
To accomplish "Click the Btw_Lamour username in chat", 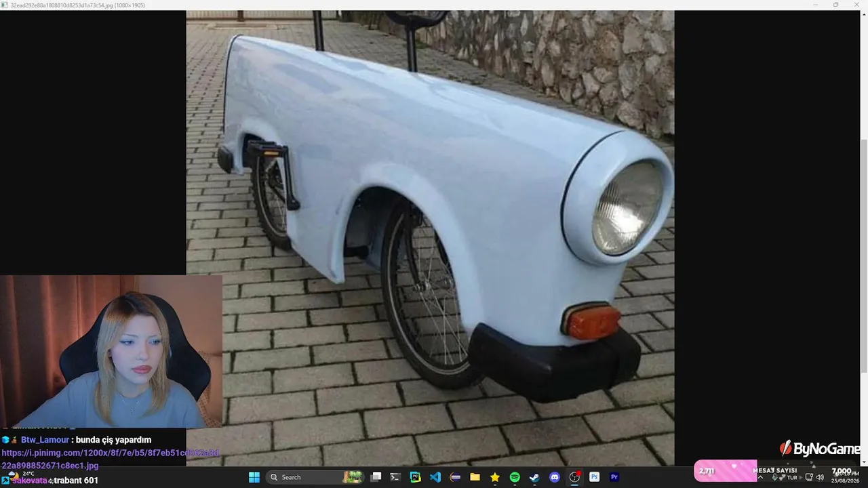I will [x=45, y=440].
